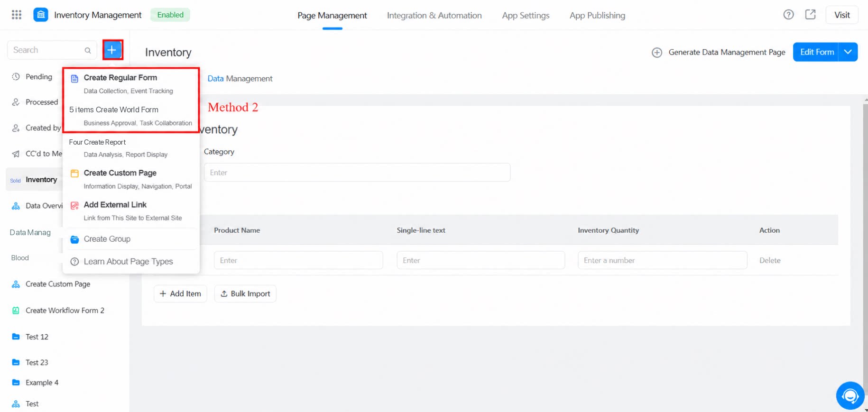Click the blue plus add-page button
This screenshot has width=868, height=412.
(x=112, y=50)
